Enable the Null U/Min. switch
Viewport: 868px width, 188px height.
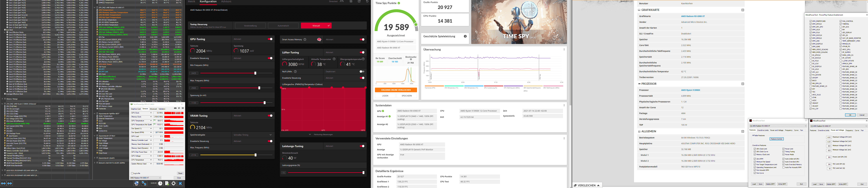362,71
